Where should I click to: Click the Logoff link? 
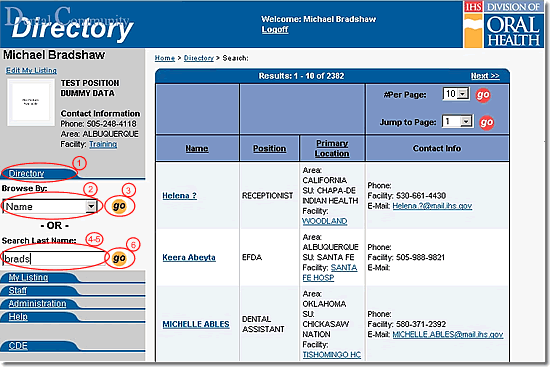[x=275, y=29]
